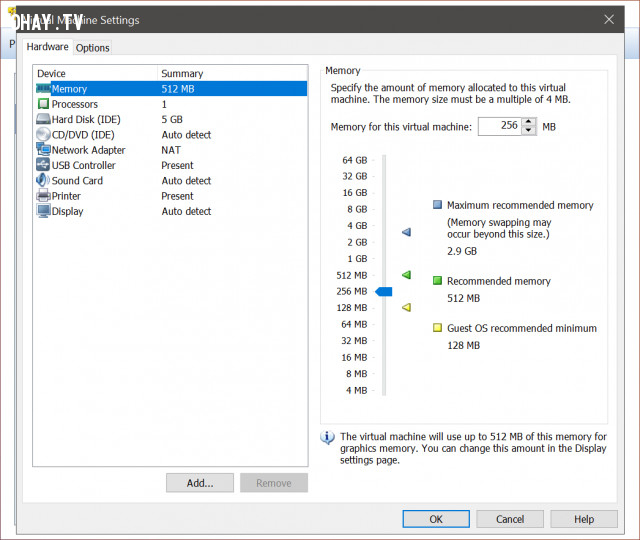Click the 256 MB slider scale label
The height and width of the screenshot is (540, 640).
pos(352,291)
